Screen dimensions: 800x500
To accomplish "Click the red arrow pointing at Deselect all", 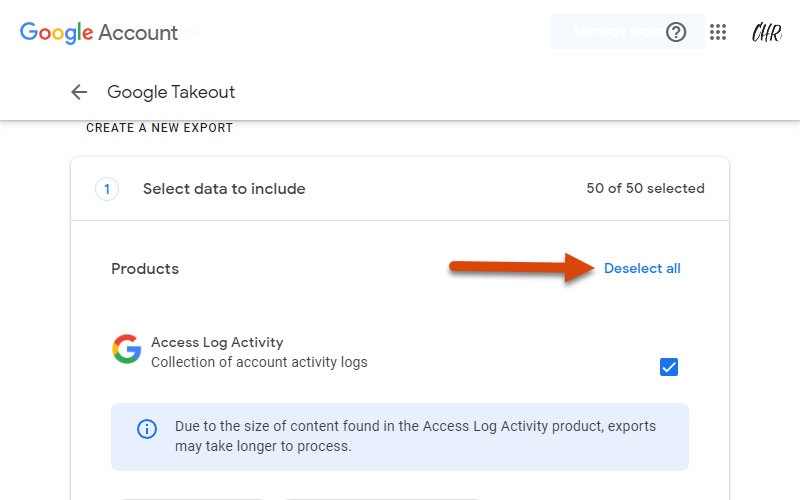I will click(x=521, y=267).
